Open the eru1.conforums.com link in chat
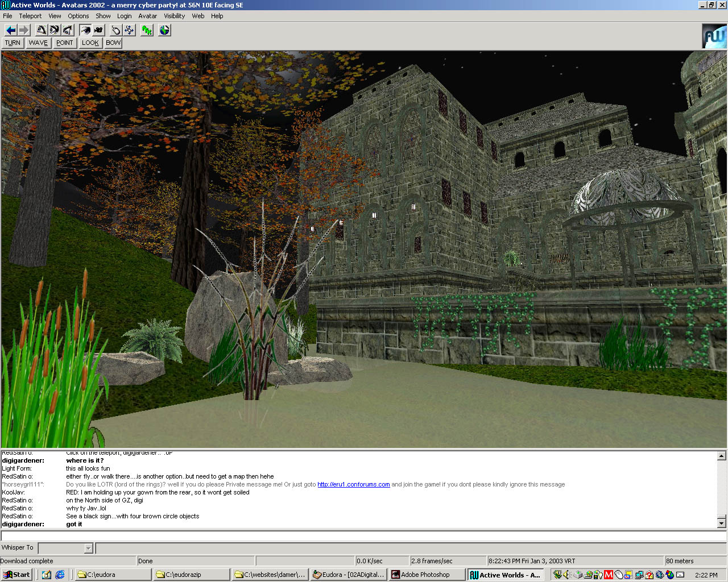This screenshot has height=582, width=728. pyautogui.click(x=353, y=485)
